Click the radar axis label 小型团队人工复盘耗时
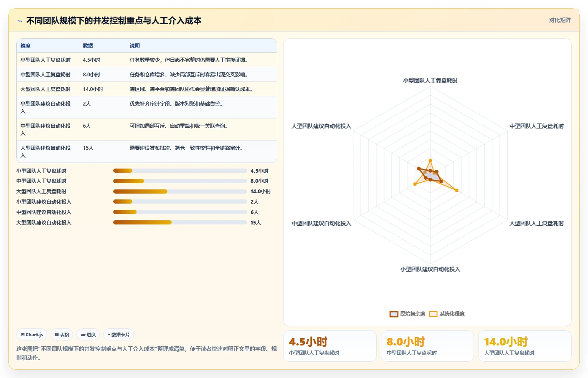 tap(430, 81)
